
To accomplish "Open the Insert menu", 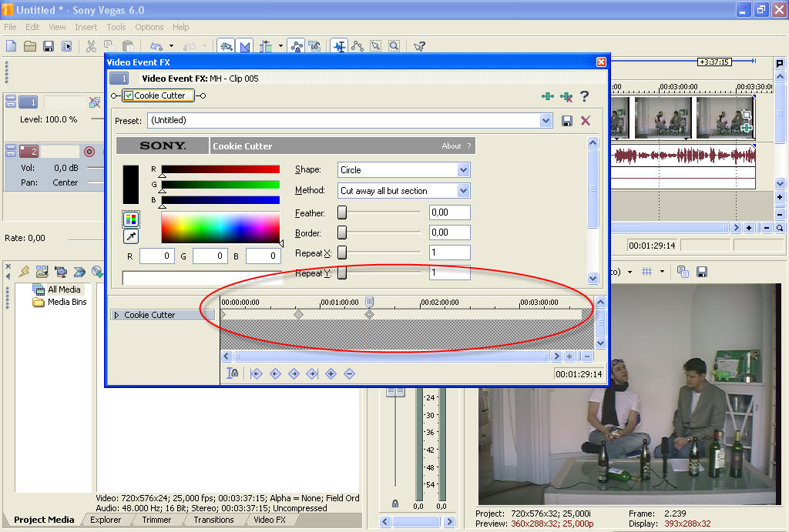I will [x=86, y=27].
